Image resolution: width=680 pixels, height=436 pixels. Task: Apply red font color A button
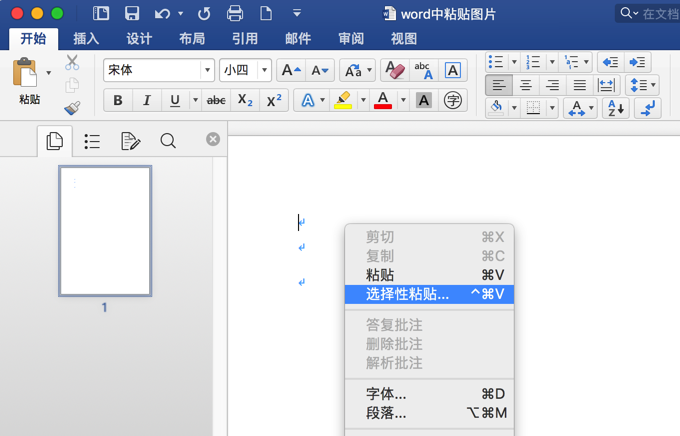pos(383,100)
